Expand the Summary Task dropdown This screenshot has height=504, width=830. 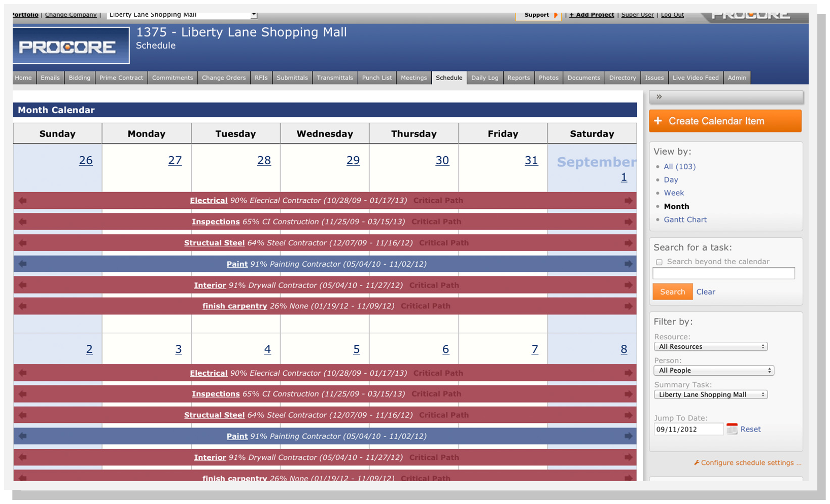(x=710, y=394)
